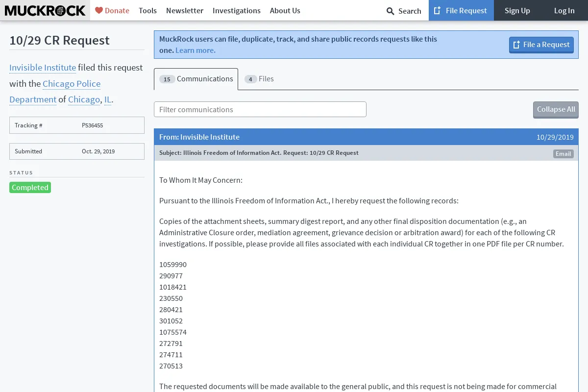Click CR number 301052
This screenshot has height=392, width=588.
(171, 321)
